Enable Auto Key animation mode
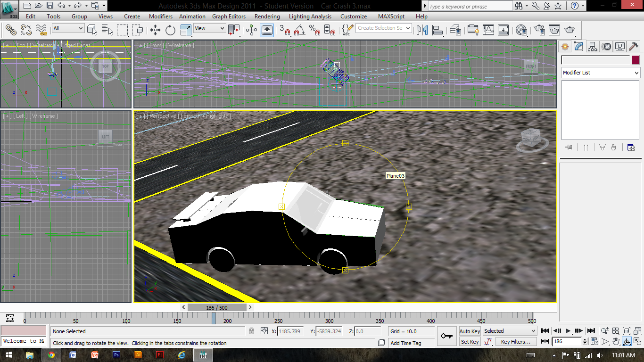The image size is (644, 362). 470,331
